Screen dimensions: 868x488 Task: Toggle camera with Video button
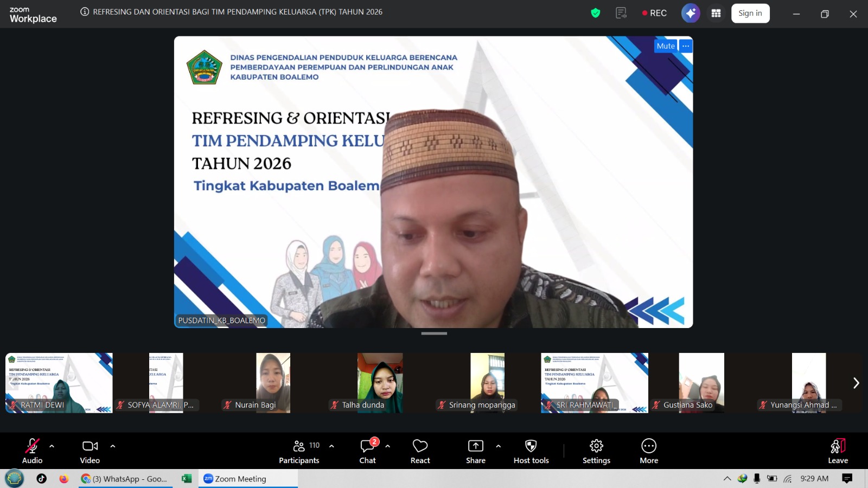tap(90, 451)
